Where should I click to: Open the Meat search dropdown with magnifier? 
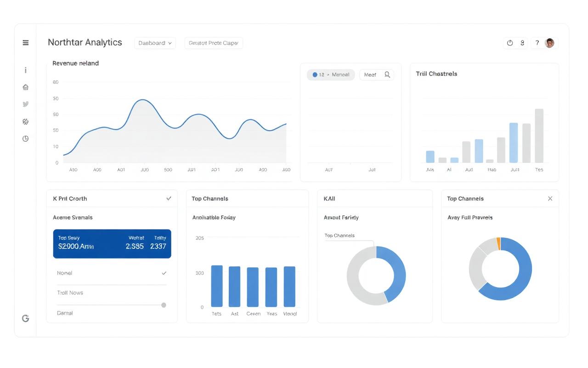pos(377,75)
